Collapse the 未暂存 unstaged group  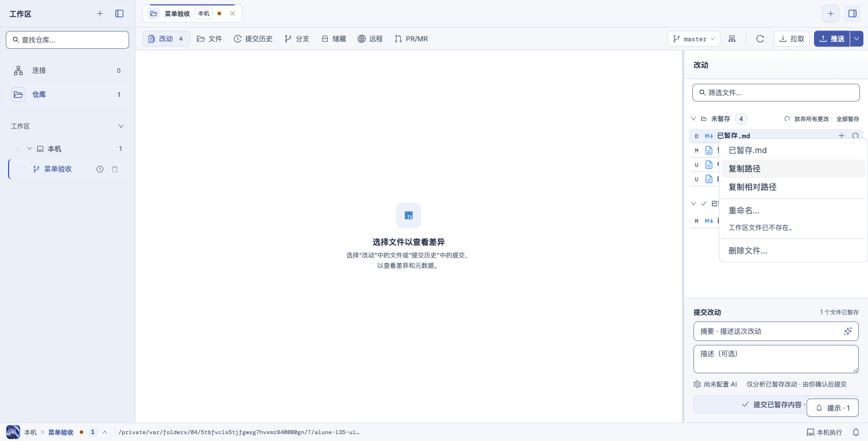[693, 119]
